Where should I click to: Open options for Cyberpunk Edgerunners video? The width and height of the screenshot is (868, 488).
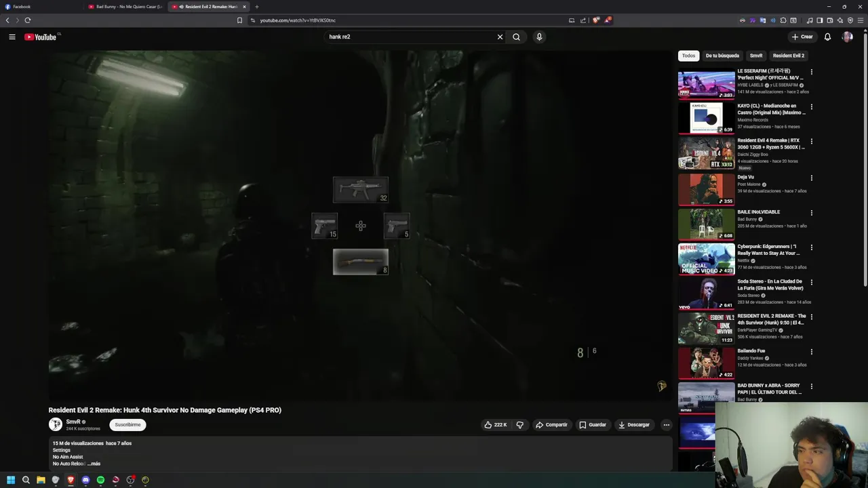click(811, 247)
